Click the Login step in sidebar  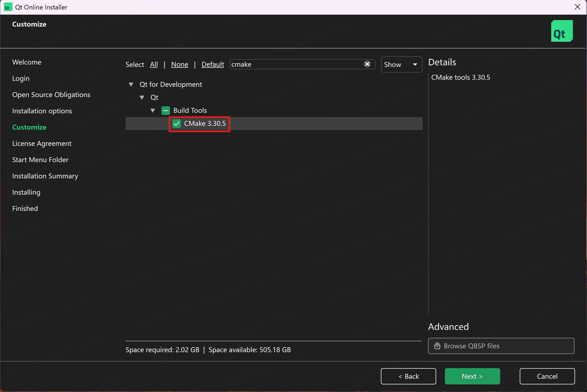21,79
